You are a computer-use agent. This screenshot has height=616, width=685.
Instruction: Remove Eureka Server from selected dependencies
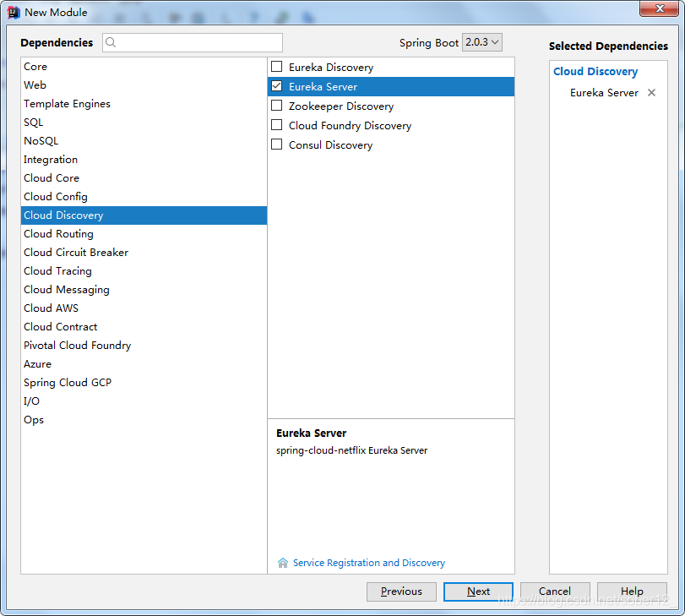651,93
